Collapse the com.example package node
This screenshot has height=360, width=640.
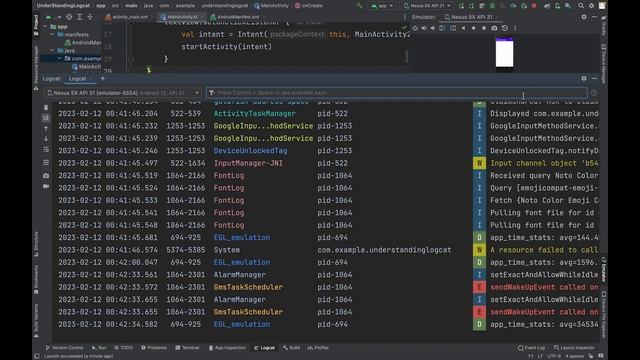point(60,58)
